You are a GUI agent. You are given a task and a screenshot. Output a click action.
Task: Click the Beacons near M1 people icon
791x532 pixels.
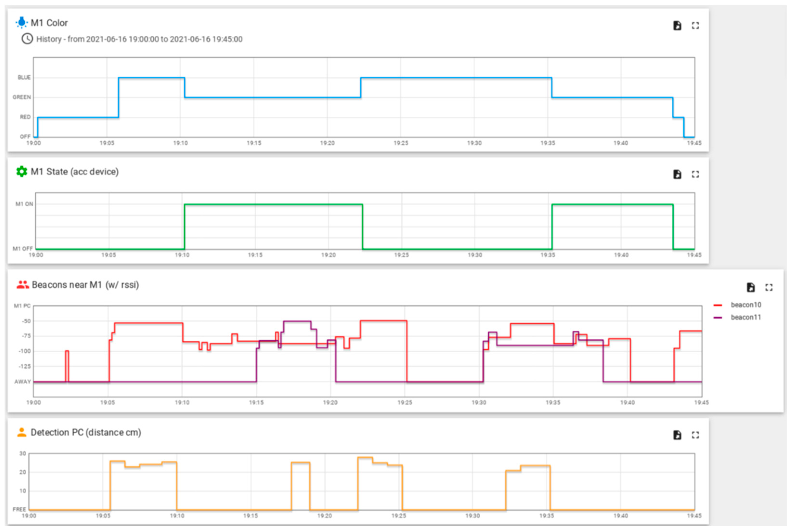point(22,285)
